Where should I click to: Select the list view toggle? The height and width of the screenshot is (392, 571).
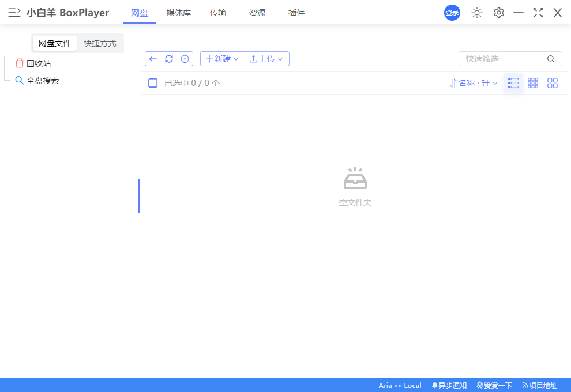coord(513,82)
